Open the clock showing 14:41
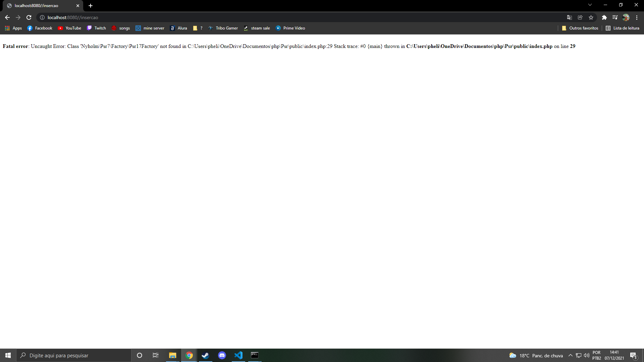Image resolution: width=644 pixels, height=362 pixels. 614,355
